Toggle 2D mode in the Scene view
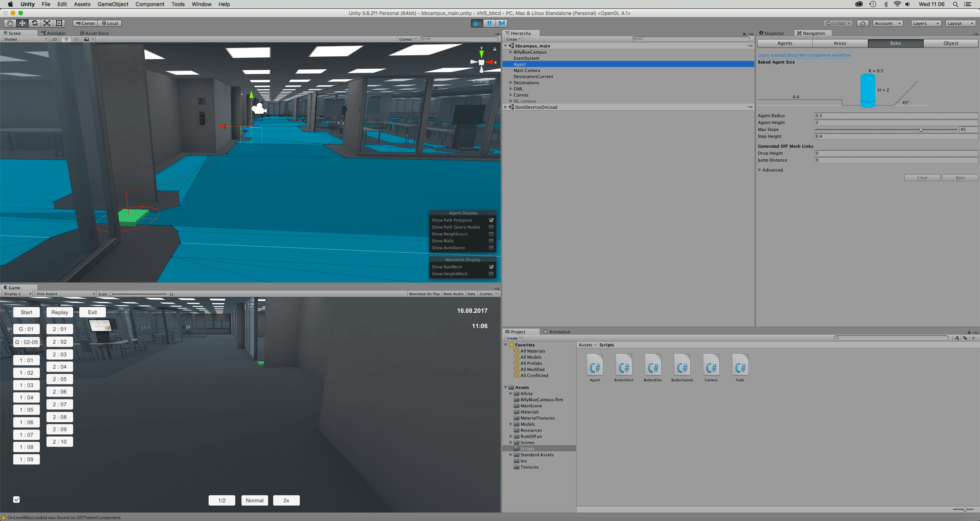The image size is (980, 521). pyautogui.click(x=54, y=39)
